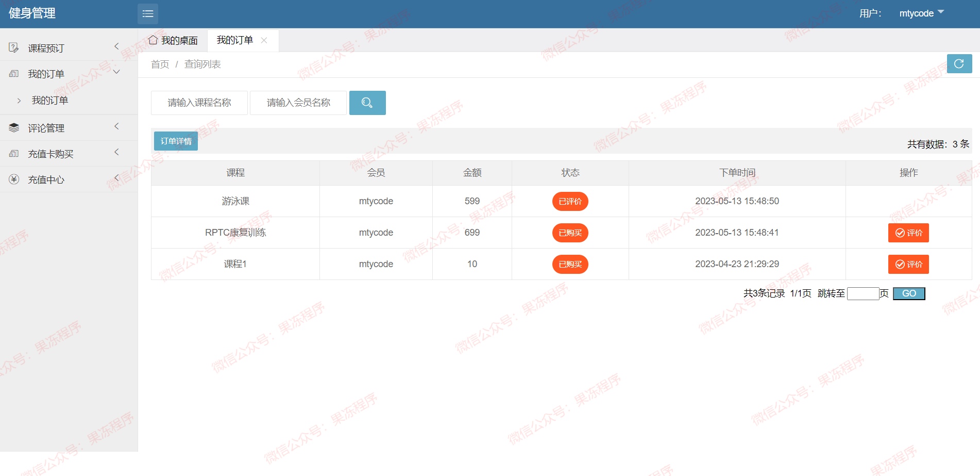Click the 充值中心 yen coin icon

click(x=14, y=179)
